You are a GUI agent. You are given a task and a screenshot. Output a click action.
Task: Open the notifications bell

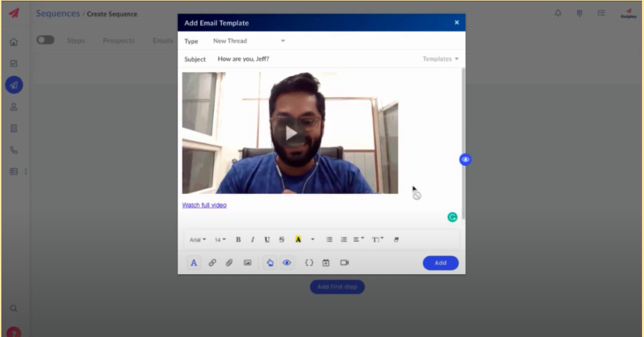point(558,13)
